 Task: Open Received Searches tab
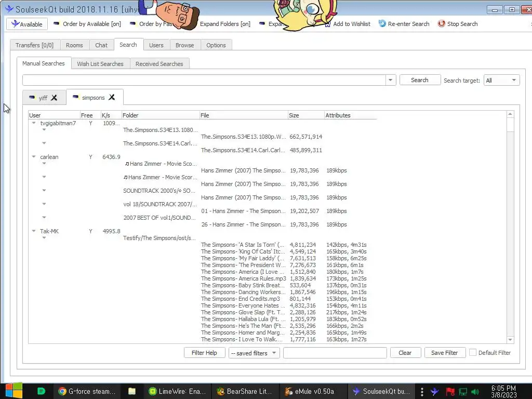(159, 64)
